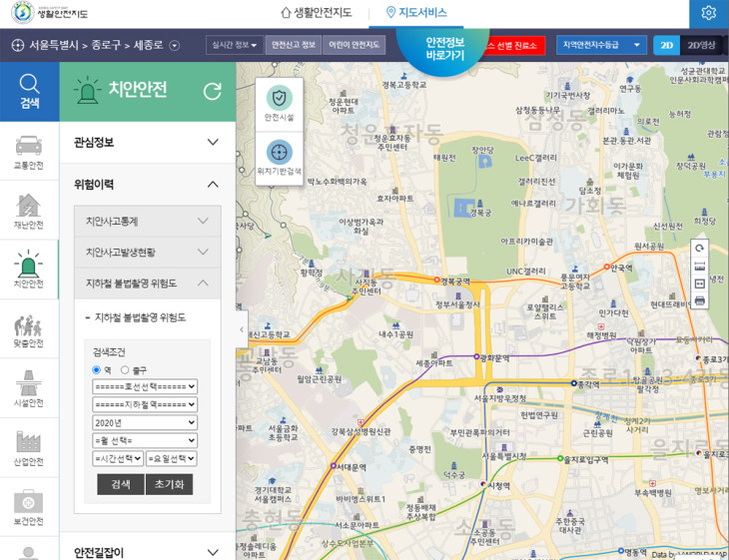Image resolution: width=729 pixels, height=560 pixels.
Task: Collapse the 위험이력 section
Action: 148,185
